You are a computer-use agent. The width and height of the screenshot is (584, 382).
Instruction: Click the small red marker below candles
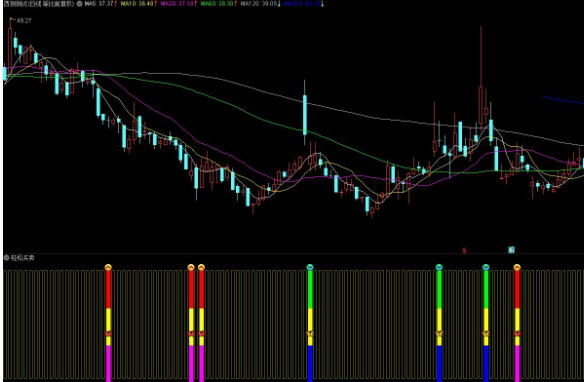(x=464, y=250)
